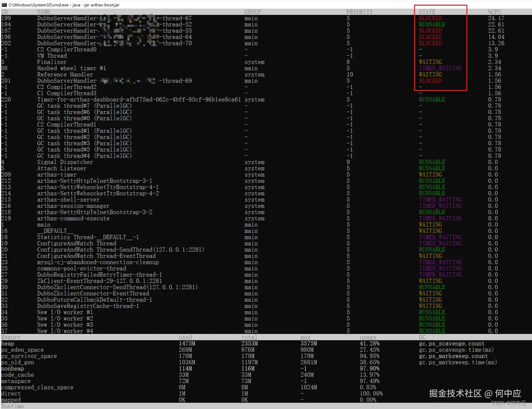
Task: Click the Memory section header
Action: tap(11, 337)
